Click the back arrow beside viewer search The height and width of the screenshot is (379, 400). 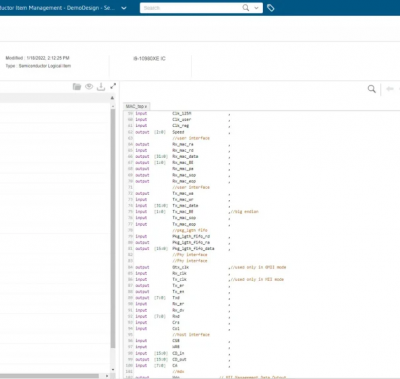[x=390, y=89]
